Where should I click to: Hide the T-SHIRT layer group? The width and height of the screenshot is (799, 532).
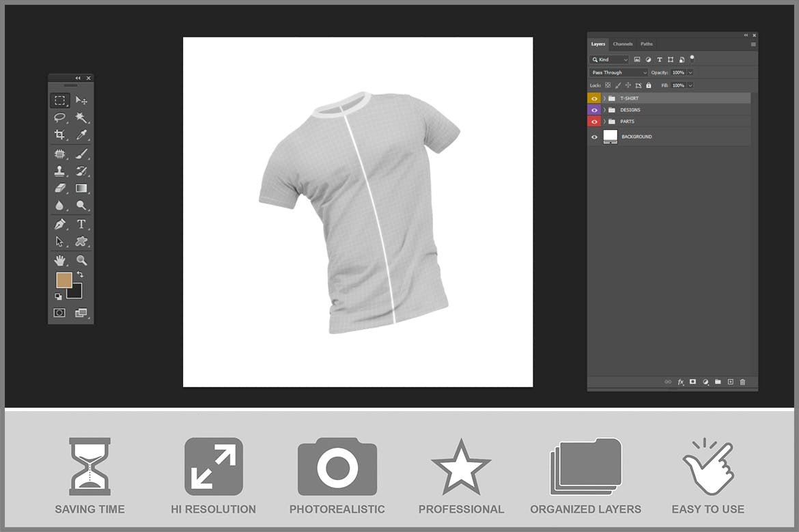pyautogui.click(x=594, y=98)
